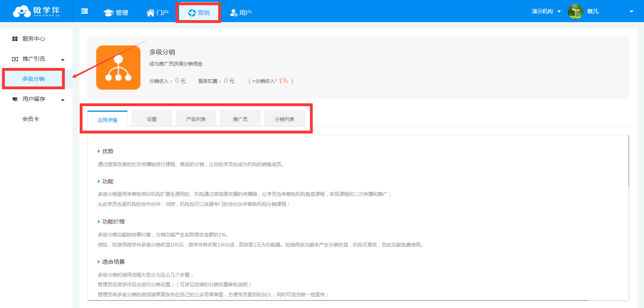Click the 微学伴 cloud logo
The height and width of the screenshot is (308, 644).
point(36,11)
